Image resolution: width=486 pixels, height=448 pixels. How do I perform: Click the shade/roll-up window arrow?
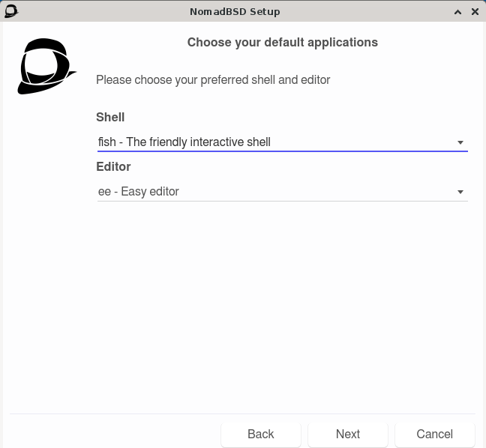[x=457, y=12]
